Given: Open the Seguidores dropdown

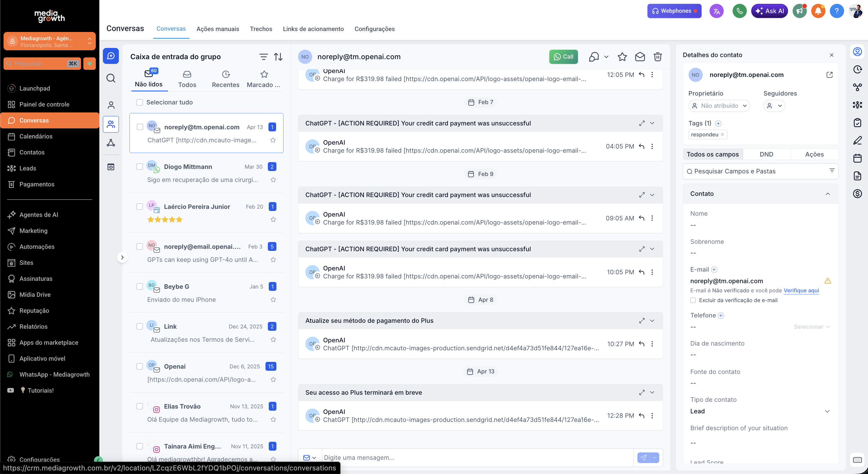Looking at the screenshot, I should tap(774, 106).
